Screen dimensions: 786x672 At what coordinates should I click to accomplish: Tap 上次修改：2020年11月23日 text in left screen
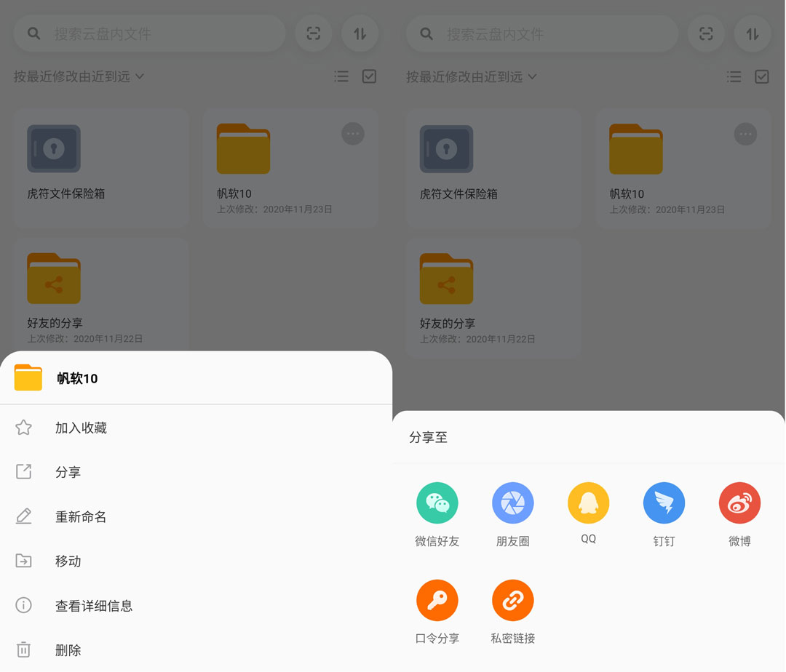point(274,209)
